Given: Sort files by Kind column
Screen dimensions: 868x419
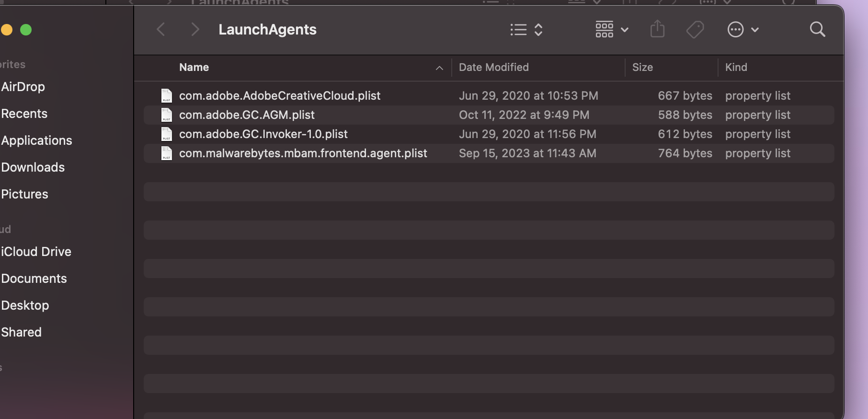Looking at the screenshot, I should (736, 68).
